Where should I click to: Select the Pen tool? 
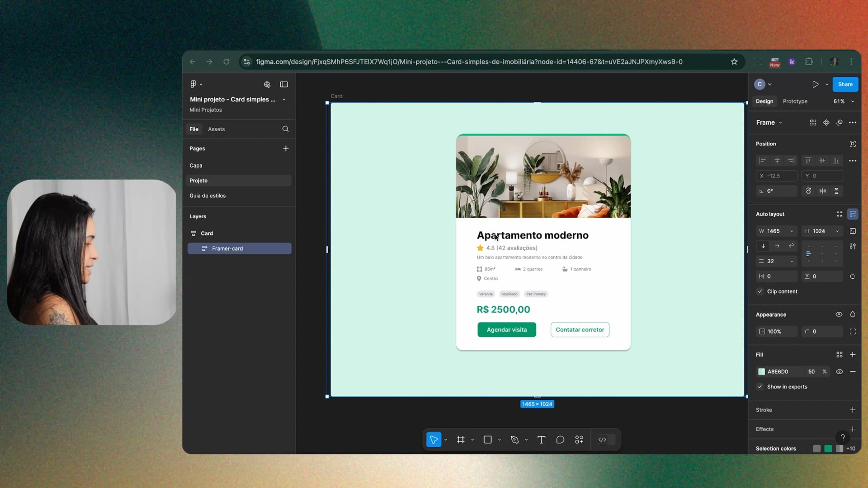pos(514,440)
